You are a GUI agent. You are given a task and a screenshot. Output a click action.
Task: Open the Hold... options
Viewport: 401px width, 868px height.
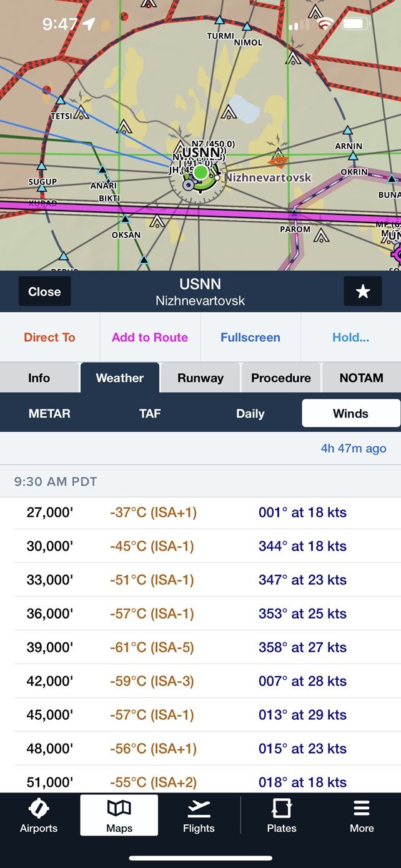point(350,337)
